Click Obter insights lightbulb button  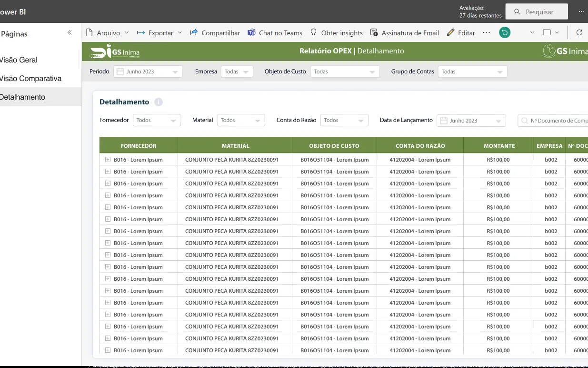[336, 33]
